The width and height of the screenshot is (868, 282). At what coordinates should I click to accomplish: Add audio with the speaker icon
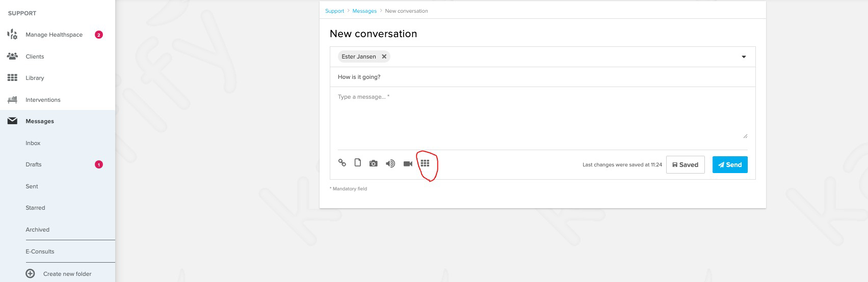(390, 163)
